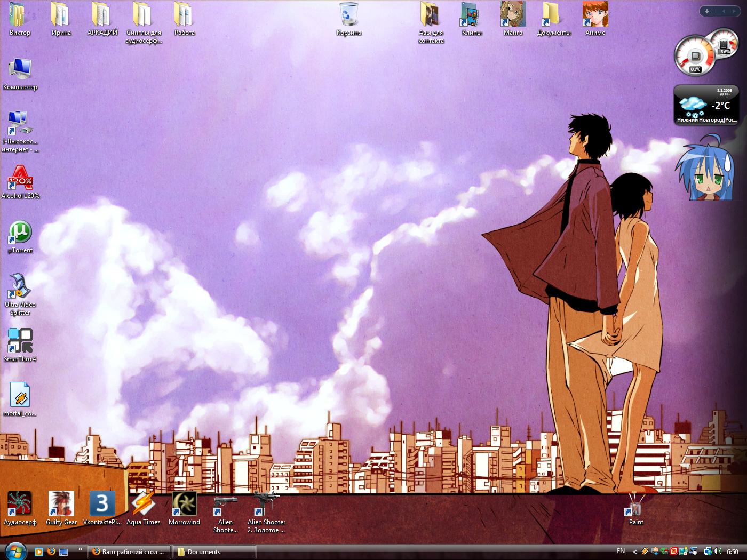Open the SmarThru 4 shortcut
747x560 pixels.
click(20, 345)
